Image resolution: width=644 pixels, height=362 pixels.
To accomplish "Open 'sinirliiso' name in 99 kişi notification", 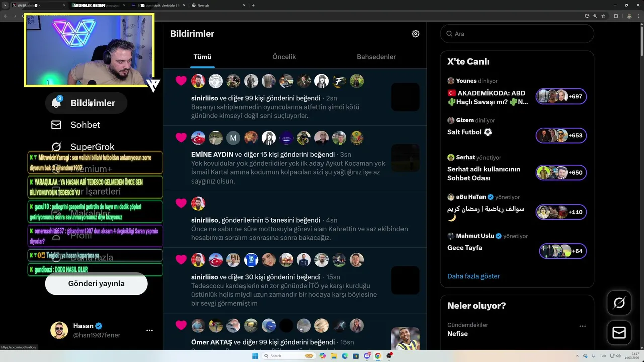I will 205,98.
